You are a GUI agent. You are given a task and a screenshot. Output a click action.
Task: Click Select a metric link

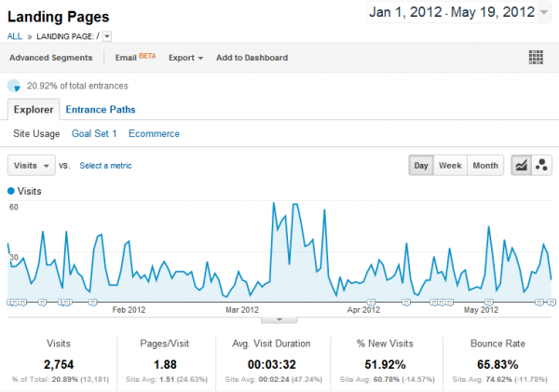(x=105, y=166)
